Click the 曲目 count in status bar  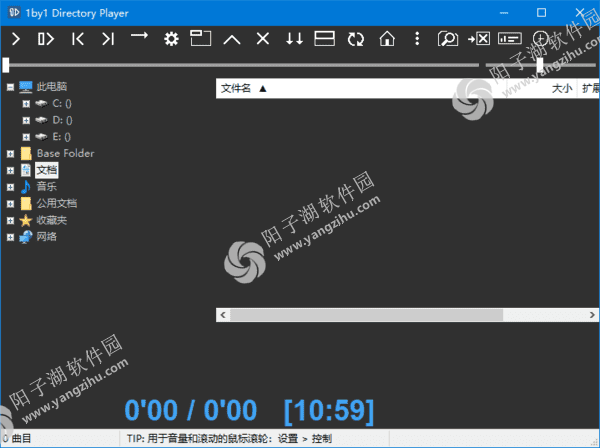(17, 438)
